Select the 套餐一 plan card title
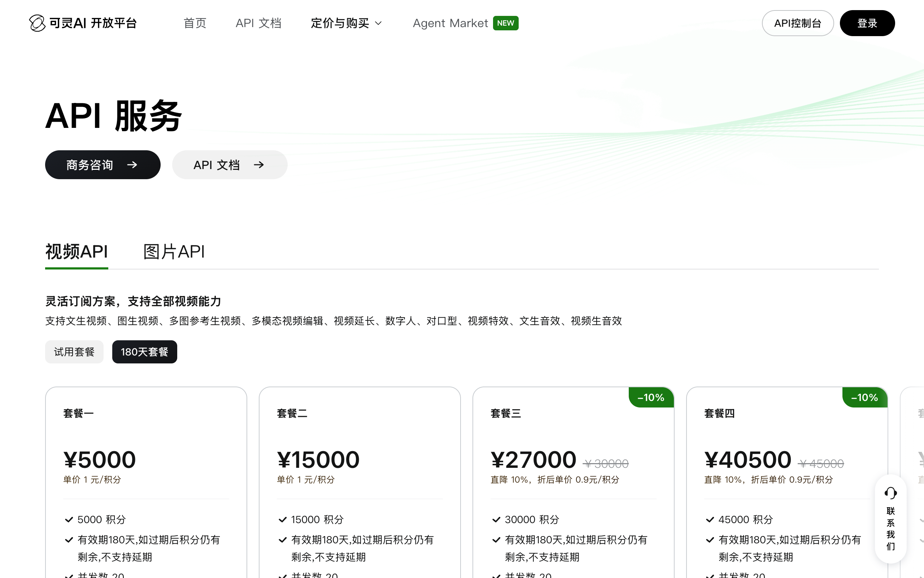The height and width of the screenshot is (578, 924). click(x=78, y=413)
